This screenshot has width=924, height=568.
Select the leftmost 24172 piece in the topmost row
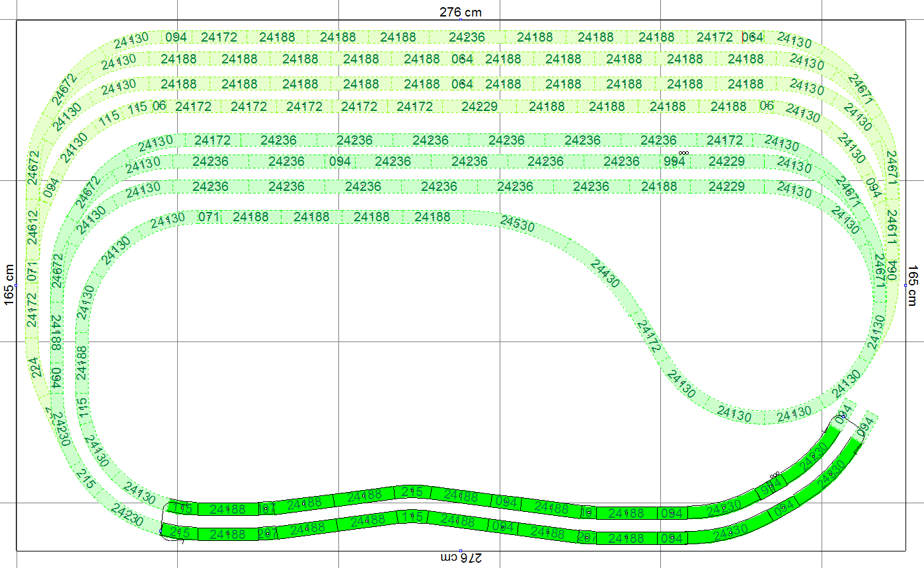click(x=219, y=38)
